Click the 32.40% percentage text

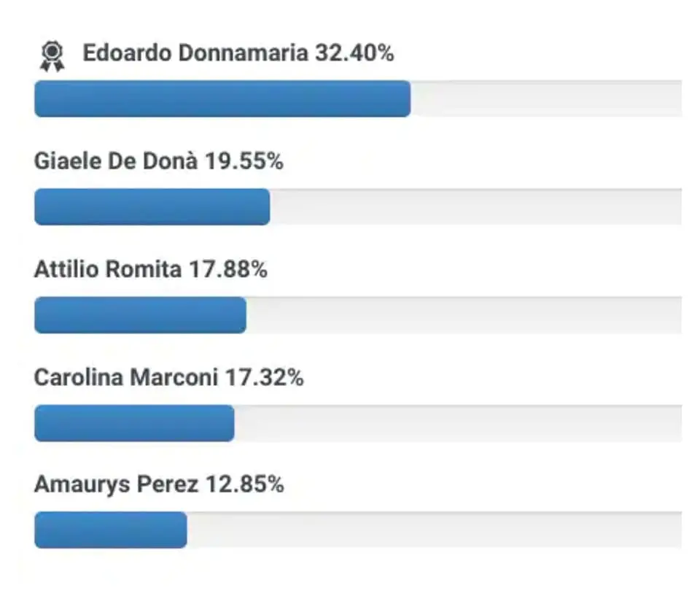(354, 53)
